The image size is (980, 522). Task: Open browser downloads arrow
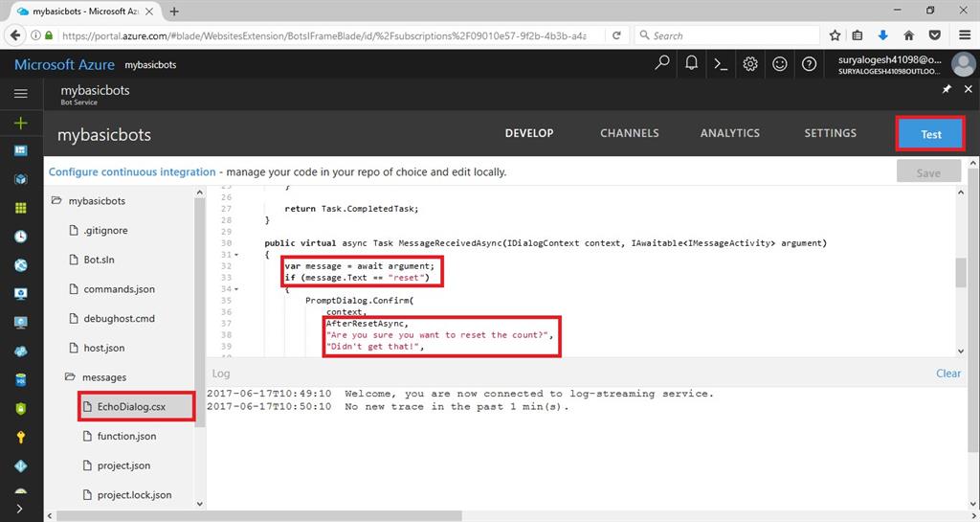[883, 35]
